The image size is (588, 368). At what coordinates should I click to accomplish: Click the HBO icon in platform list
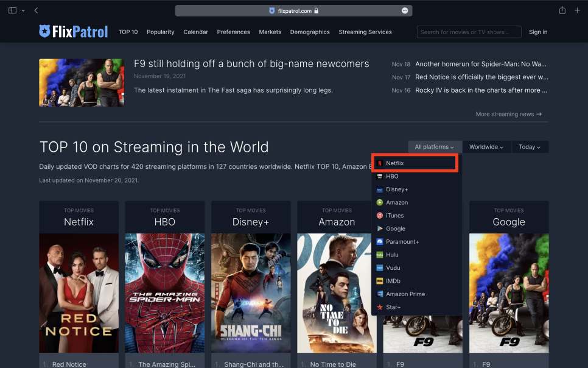[x=379, y=176]
